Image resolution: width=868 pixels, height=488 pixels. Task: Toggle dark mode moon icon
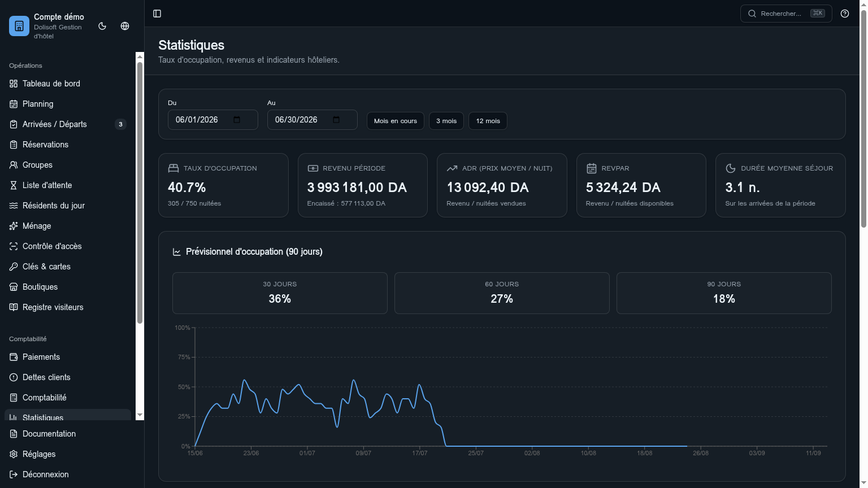pyautogui.click(x=102, y=26)
